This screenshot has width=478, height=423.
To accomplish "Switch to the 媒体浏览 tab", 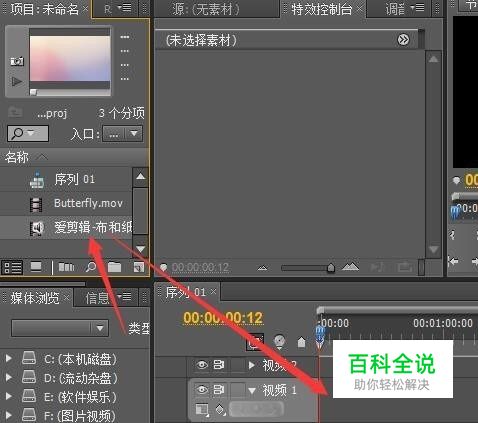I will [x=35, y=298].
